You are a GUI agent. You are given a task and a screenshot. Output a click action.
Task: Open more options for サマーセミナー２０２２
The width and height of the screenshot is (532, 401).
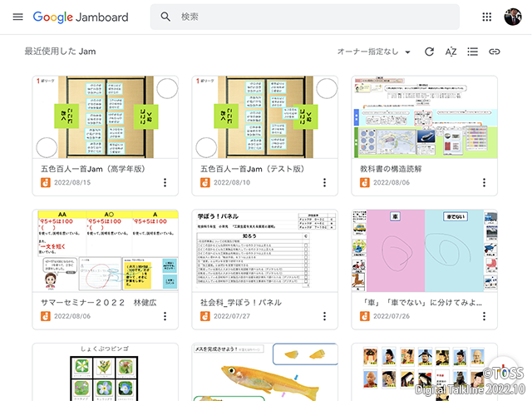coord(165,316)
